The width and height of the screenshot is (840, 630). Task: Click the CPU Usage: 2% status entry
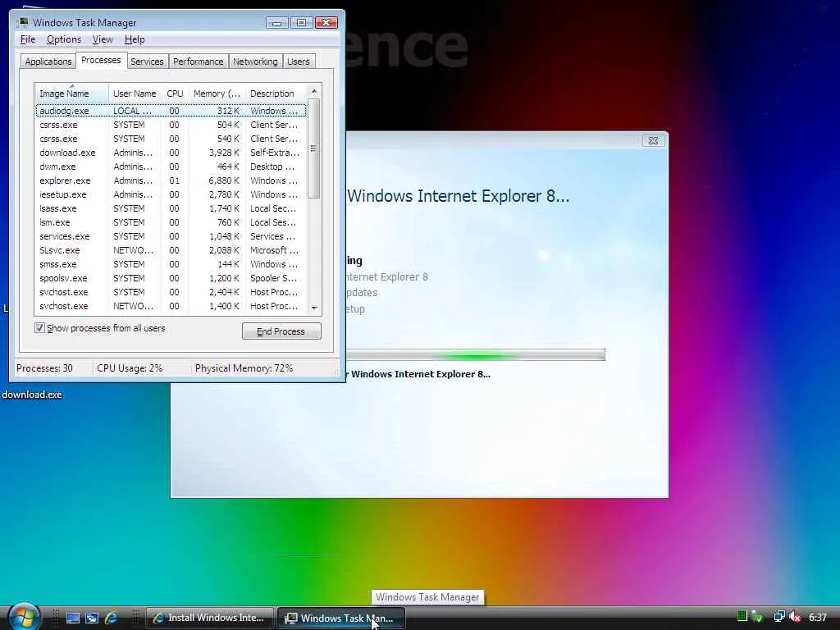130,368
